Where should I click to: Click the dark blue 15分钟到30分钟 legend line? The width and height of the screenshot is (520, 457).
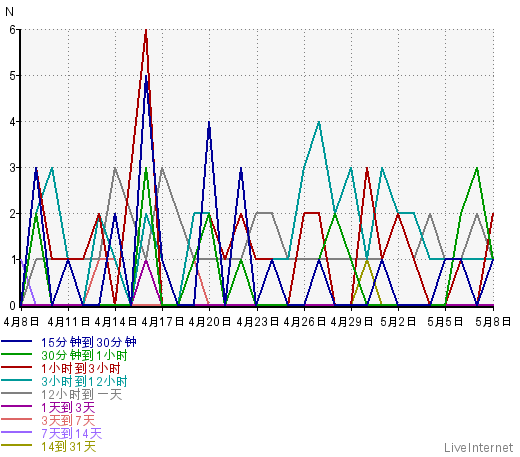click(17, 341)
